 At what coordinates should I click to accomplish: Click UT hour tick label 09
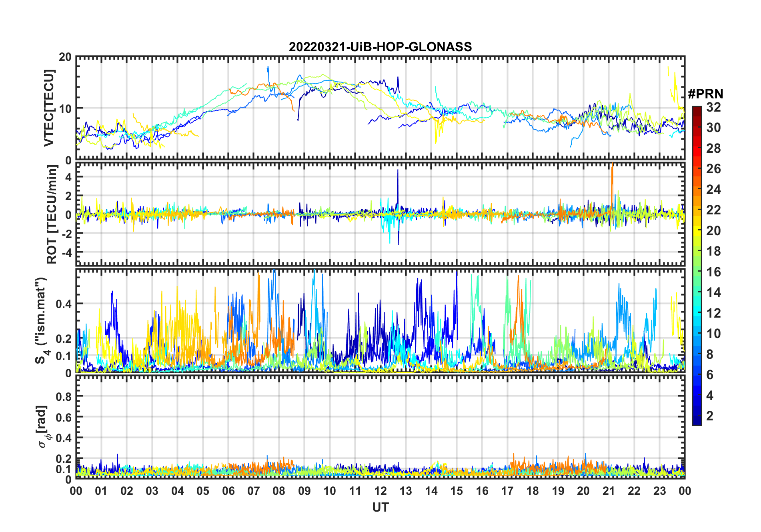(304, 491)
